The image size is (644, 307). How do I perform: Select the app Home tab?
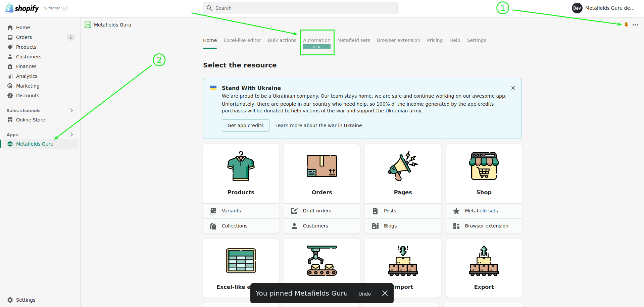point(210,40)
